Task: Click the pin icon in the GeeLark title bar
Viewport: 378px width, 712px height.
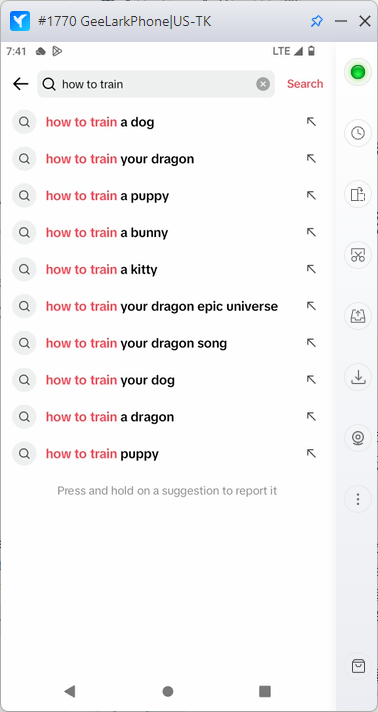Action: 316,21
